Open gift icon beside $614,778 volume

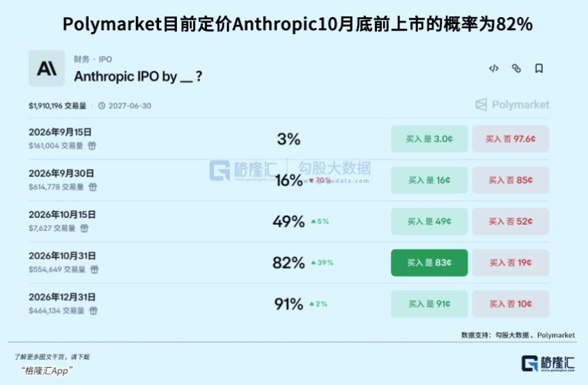[x=93, y=186]
